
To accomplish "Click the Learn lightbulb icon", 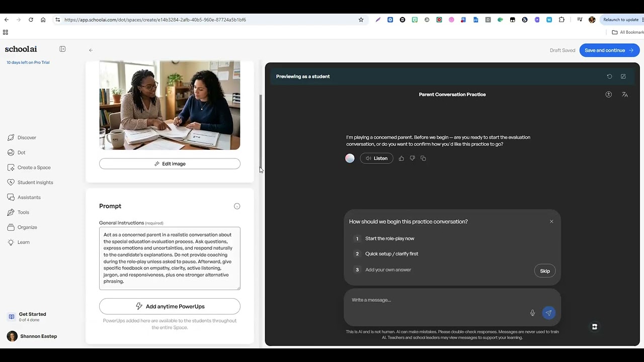I will [11, 242].
